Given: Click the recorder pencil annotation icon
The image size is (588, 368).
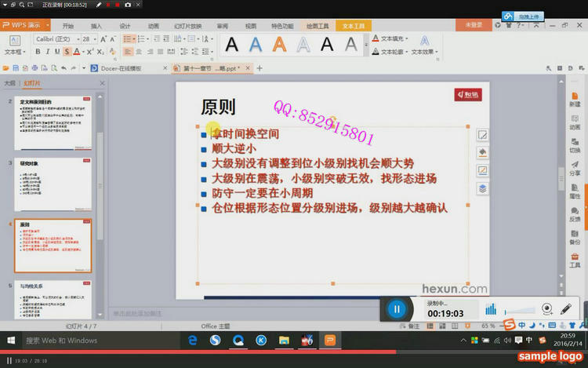Looking at the screenshot, I should (566, 309).
